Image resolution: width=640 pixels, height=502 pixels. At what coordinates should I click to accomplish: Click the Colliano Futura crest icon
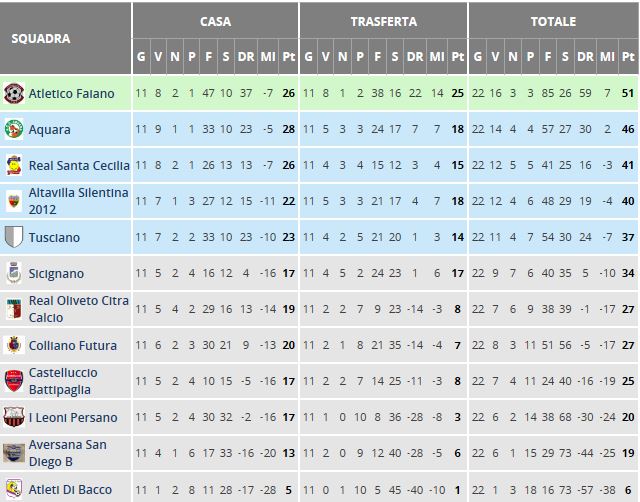[x=14, y=345]
